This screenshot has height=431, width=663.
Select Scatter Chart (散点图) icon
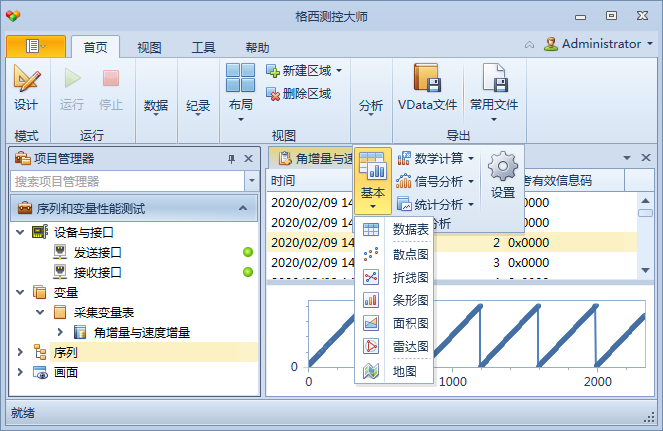click(371, 254)
